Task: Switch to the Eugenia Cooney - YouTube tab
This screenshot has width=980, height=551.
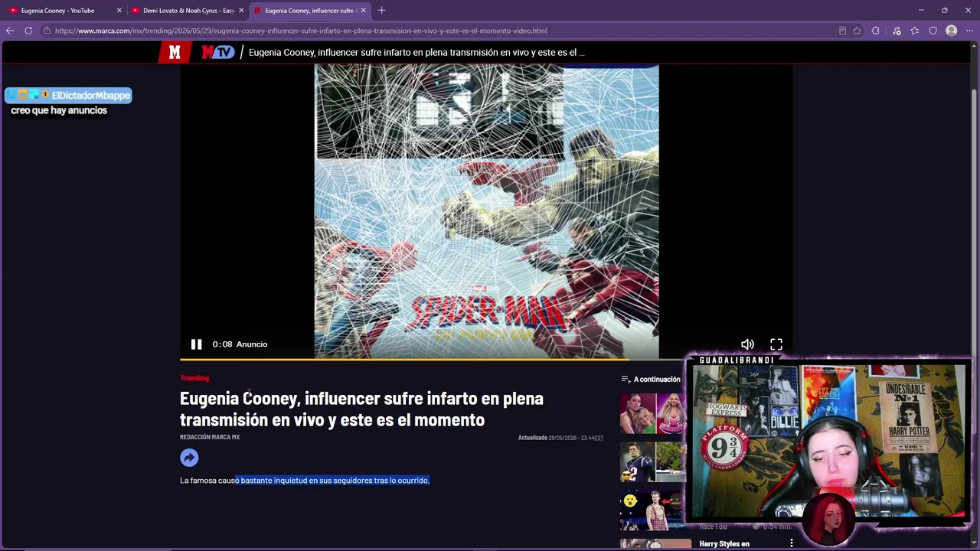Action: tap(64, 11)
